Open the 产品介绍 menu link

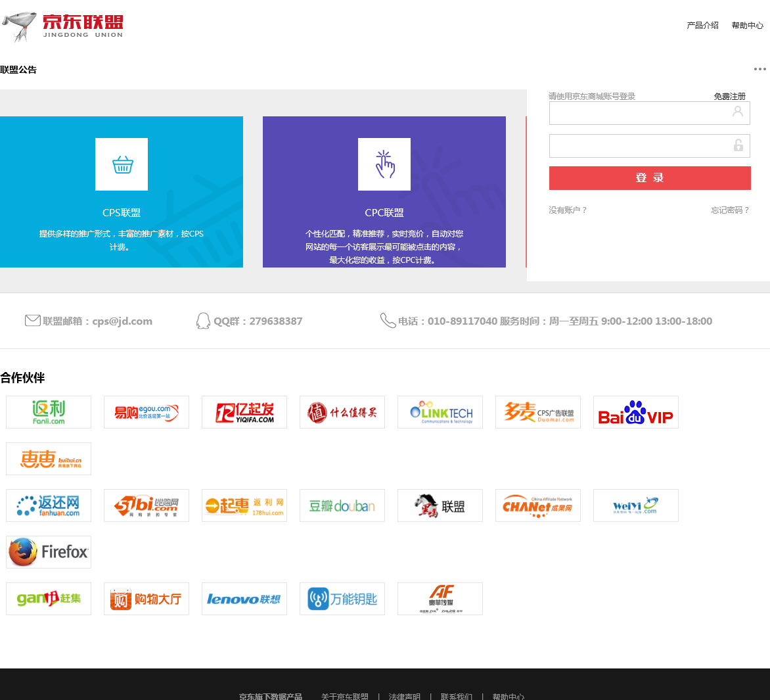702,25
